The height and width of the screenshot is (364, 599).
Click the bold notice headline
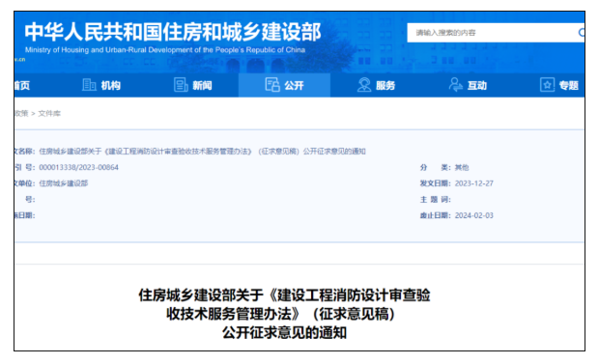click(285, 314)
